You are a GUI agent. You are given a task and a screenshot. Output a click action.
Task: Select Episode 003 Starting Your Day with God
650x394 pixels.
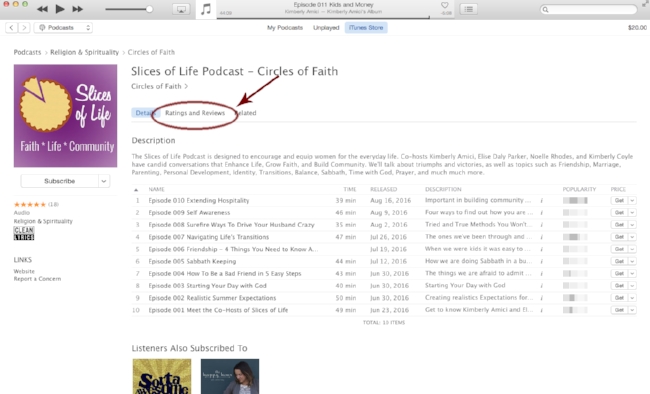coord(207,286)
